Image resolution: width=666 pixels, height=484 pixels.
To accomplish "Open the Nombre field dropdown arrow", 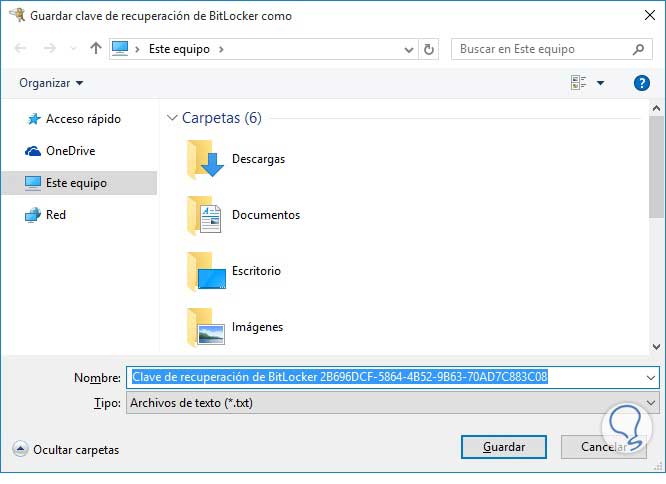I will 651,377.
